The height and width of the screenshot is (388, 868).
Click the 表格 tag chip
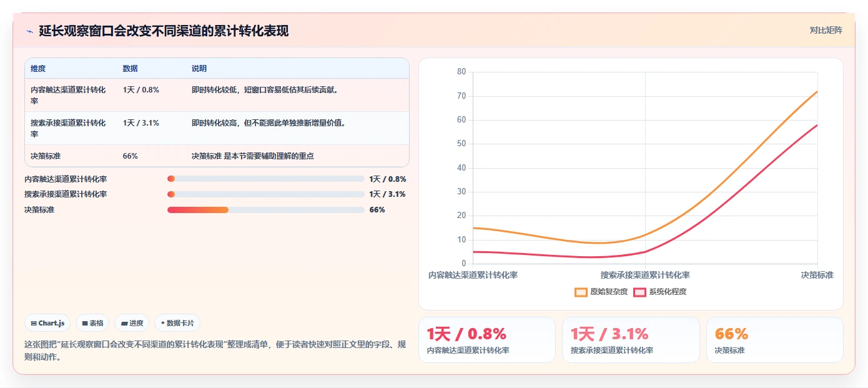click(x=92, y=323)
